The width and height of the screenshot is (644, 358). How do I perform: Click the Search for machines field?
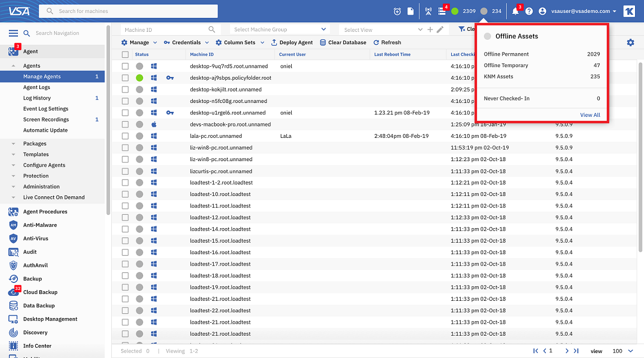128,11
